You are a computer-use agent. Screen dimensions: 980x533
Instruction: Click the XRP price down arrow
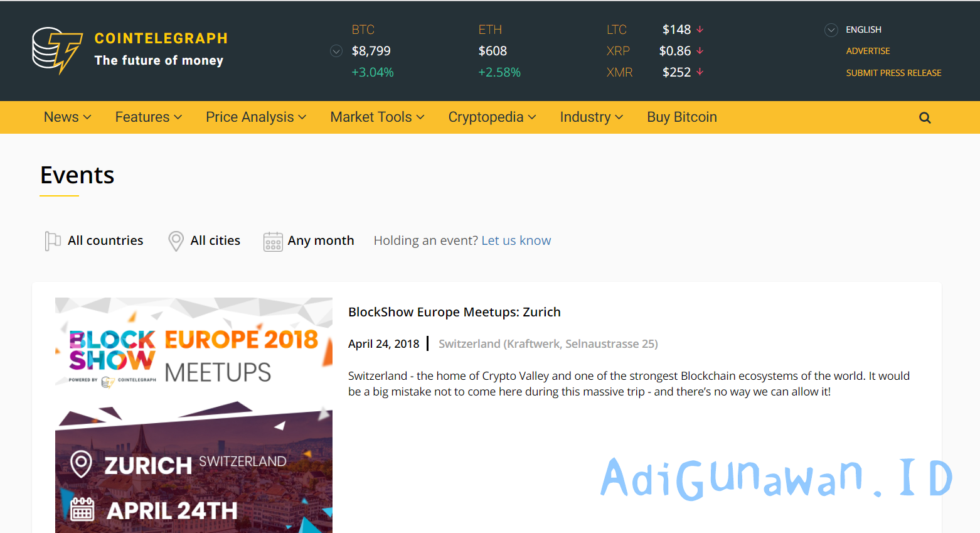[x=700, y=51]
